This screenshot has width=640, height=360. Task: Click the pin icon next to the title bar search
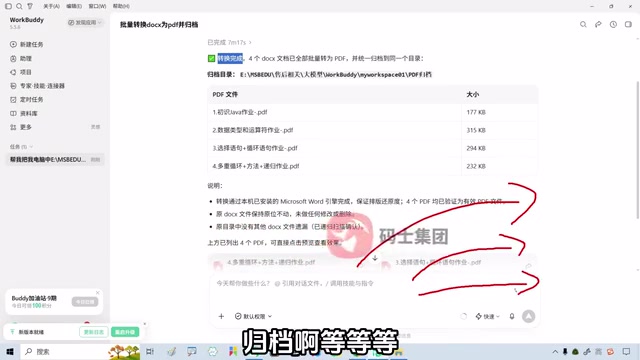[30, 6]
